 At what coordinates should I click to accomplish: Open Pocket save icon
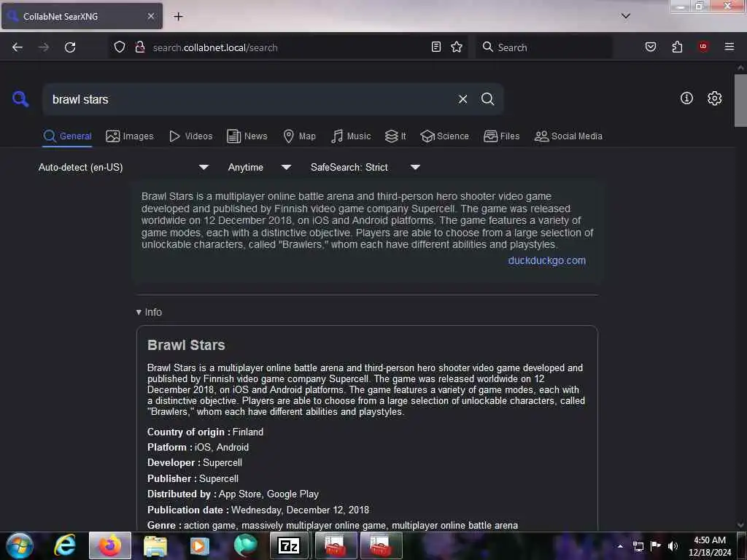pyautogui.click(x=651, y=47)
